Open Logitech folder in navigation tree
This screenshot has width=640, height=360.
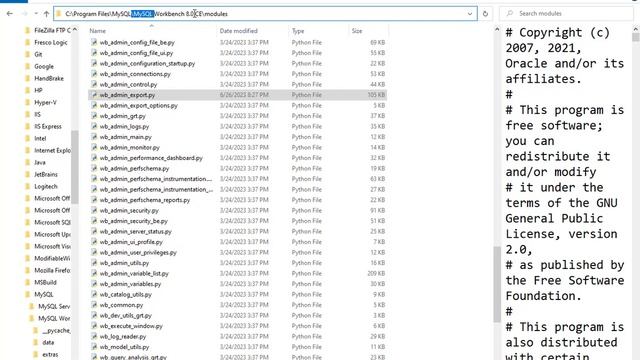coord(46,186)
